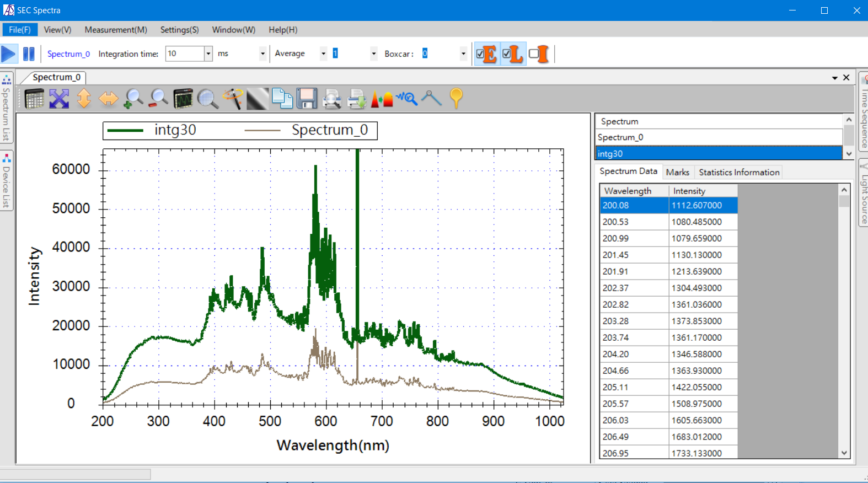Open the Integration time value dropdown

tap(208, 53)
